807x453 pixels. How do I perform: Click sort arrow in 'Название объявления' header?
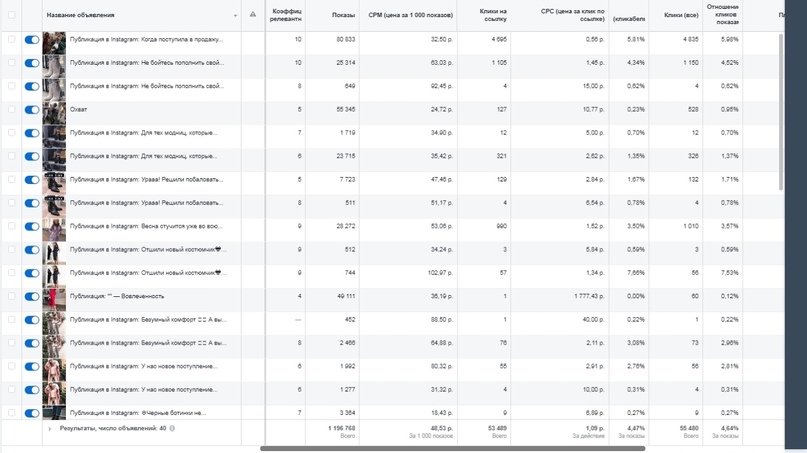point(235,15)
